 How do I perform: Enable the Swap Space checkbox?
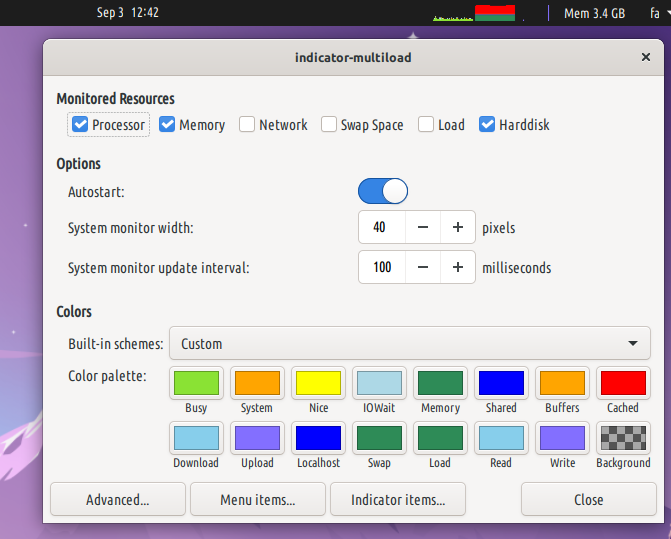click(x=329, y=125)
